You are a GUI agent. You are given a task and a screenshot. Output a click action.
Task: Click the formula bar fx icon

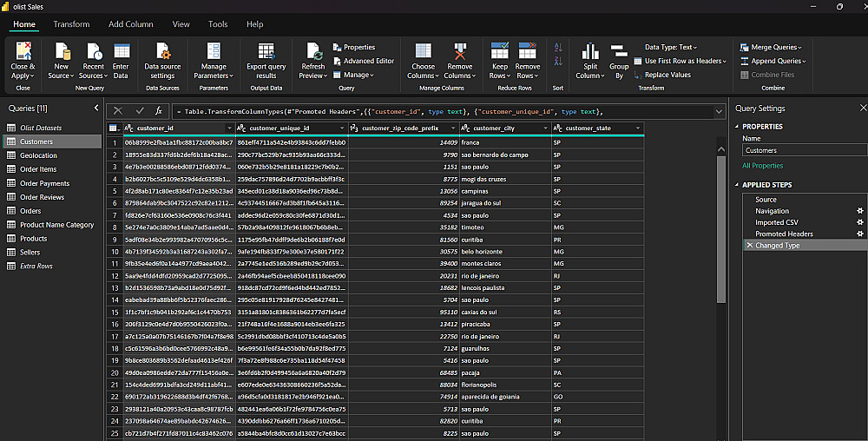coord(159,111)
